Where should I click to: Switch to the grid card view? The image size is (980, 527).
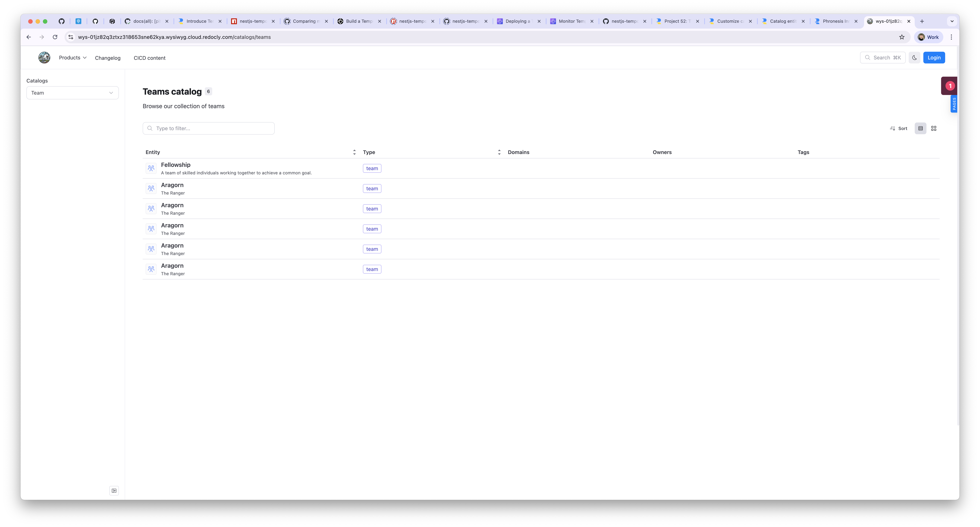click(934, 128)
